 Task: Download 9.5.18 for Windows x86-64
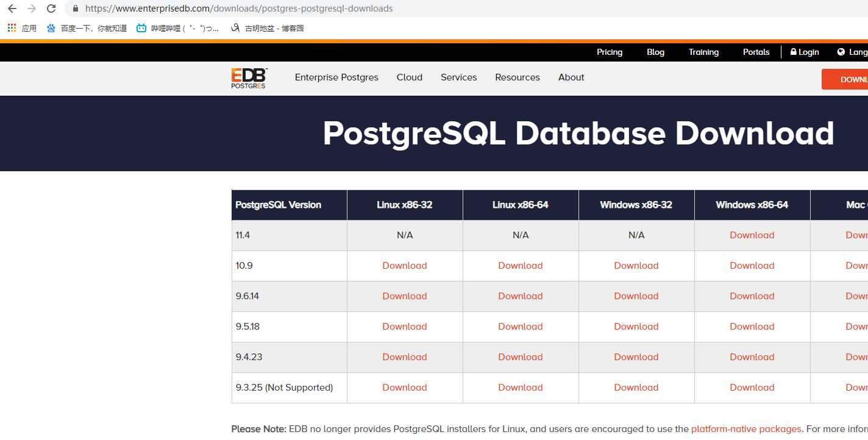pos(752,327)
